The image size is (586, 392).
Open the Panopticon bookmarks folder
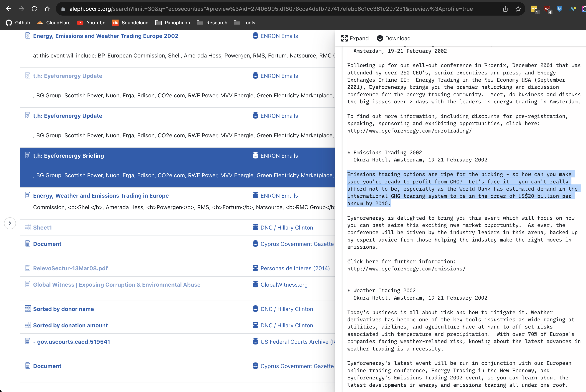click(173, 23)
